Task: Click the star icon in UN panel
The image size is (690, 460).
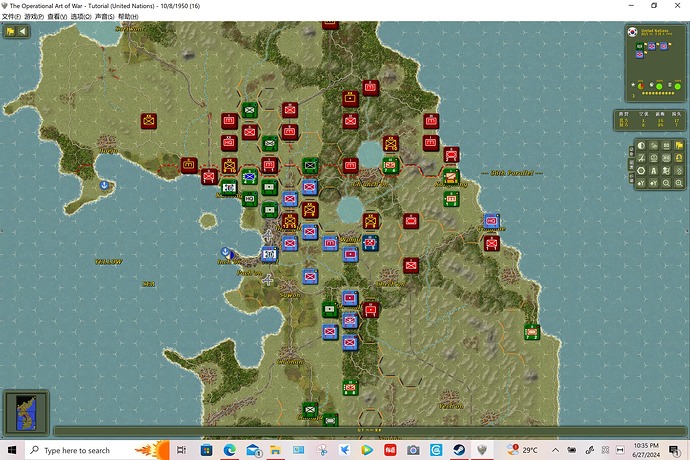Action: (633, 85)
